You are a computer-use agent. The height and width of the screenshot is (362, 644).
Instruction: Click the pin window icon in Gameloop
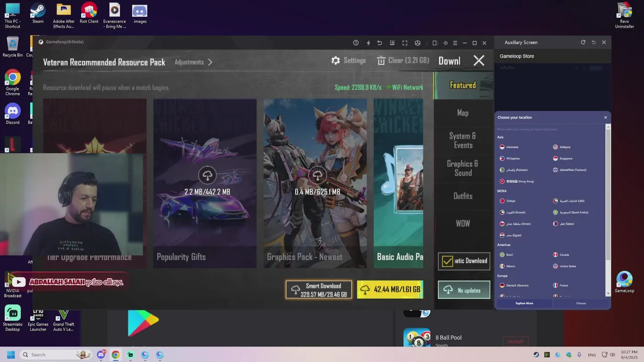[x=445, y=43]
